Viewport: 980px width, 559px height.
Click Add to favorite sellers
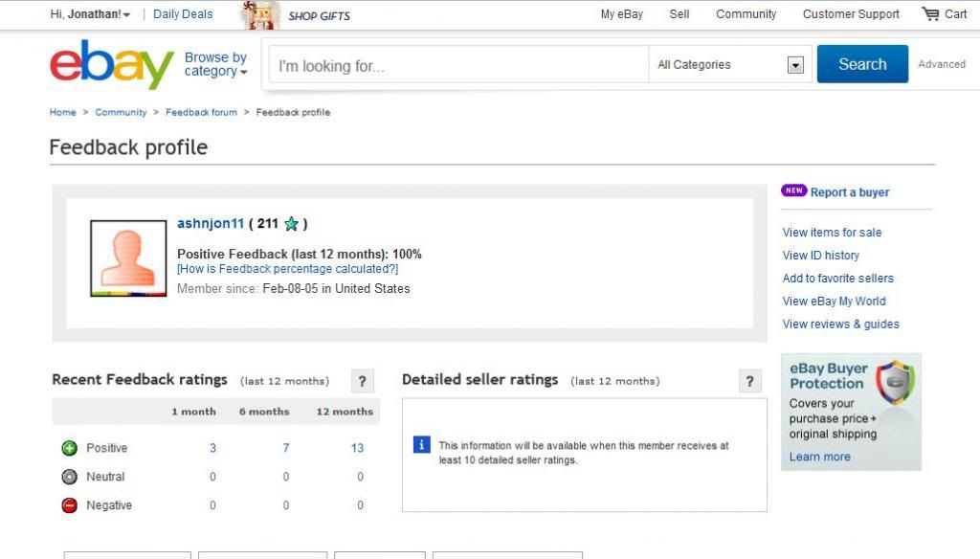coord(838,279)
